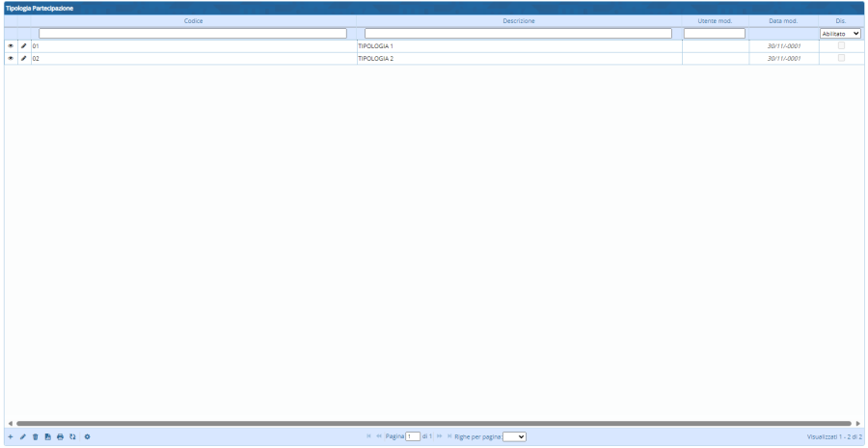Sort by the Descrizione column header
This screenshot has width=868, height=448.
tap(519, 20)
